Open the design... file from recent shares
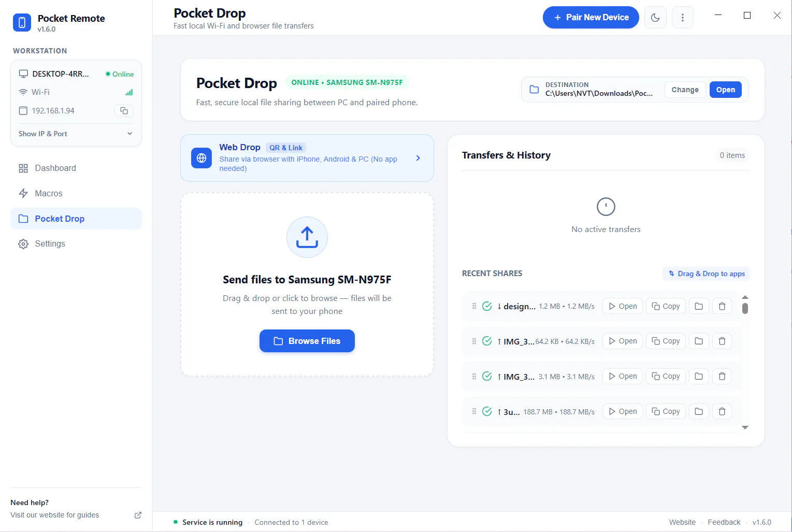This screenshot has height=532, width=792. click(623, 306)
